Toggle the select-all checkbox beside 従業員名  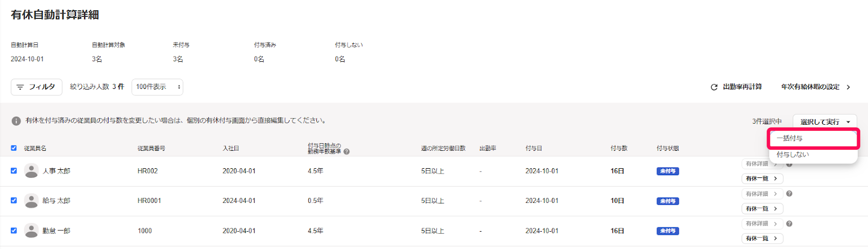point(14,148)
